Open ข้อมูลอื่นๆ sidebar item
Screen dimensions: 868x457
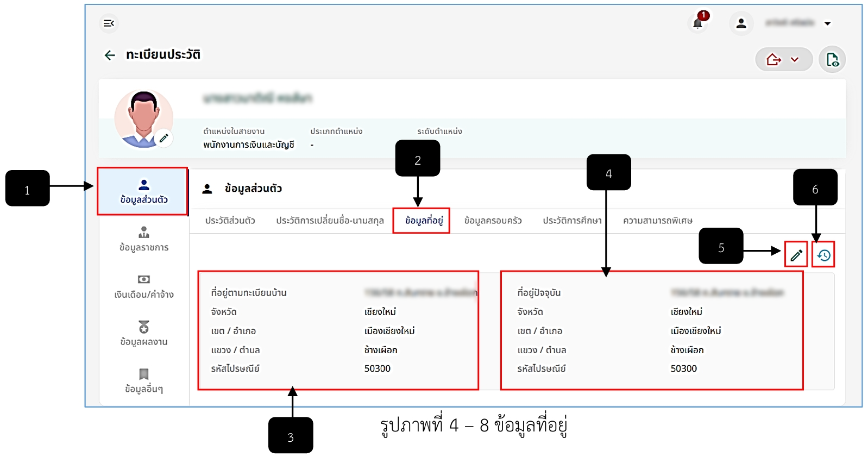(144, 381)
